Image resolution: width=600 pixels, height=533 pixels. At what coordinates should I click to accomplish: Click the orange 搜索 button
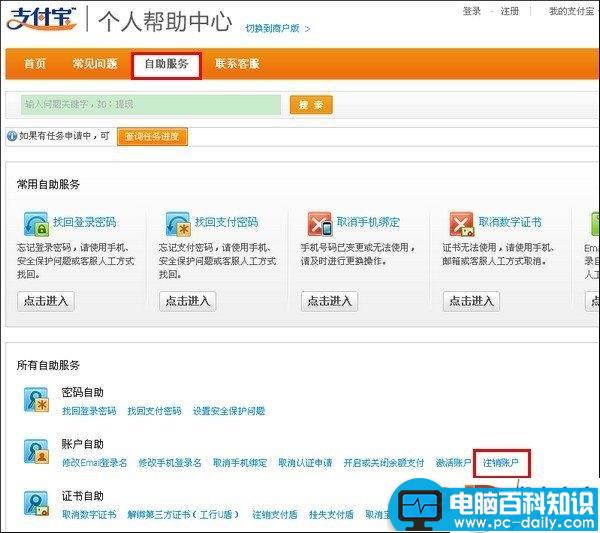[311, 105]
